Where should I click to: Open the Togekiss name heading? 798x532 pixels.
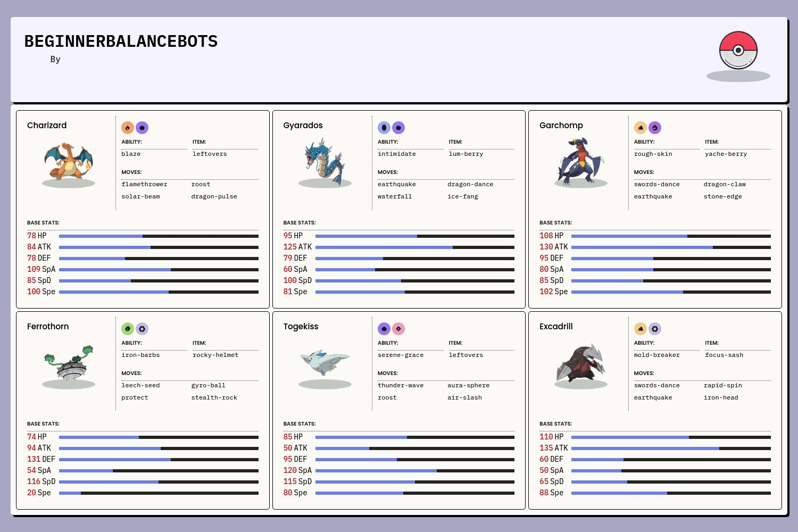coord(301,327)
